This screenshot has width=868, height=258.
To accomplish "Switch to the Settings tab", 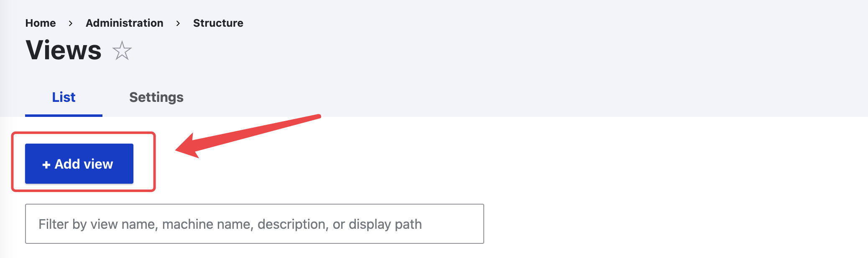I will pyautogui.click(x=156, y=97).
